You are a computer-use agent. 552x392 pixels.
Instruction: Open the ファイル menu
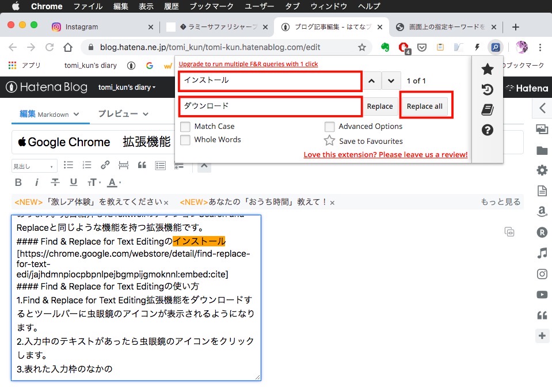tap(88, 6)
